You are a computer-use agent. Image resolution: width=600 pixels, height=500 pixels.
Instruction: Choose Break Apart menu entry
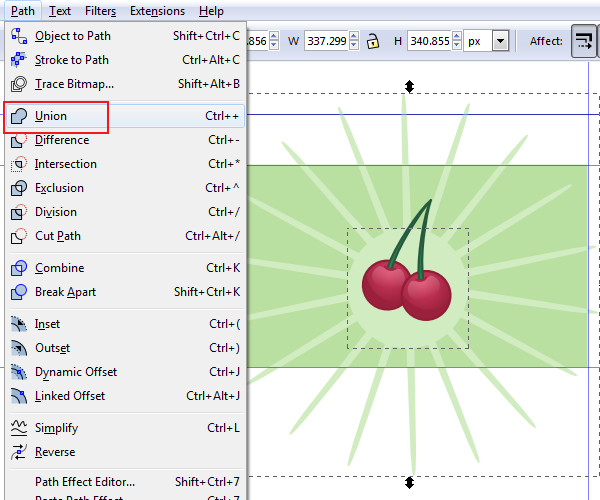(126, 292)
